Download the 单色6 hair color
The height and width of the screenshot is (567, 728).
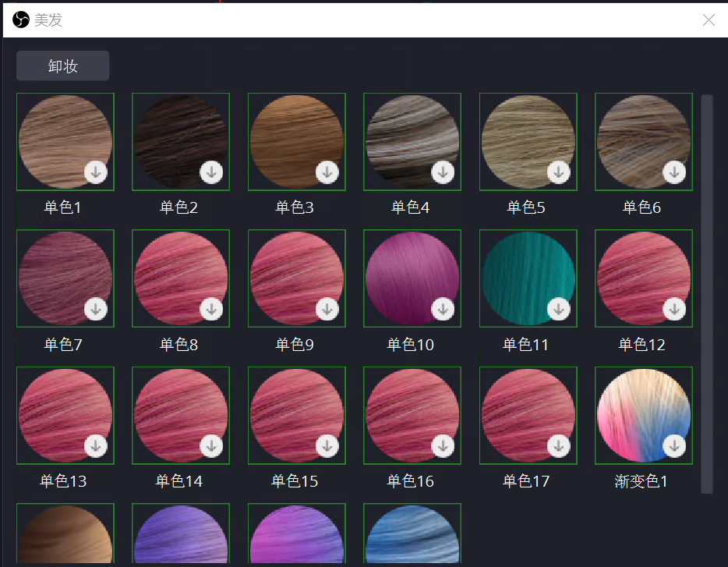tap(674, 172)
